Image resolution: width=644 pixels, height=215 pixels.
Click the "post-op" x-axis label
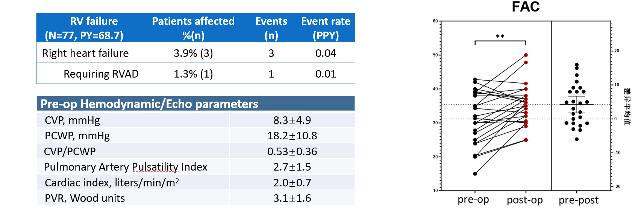[524, 200]
